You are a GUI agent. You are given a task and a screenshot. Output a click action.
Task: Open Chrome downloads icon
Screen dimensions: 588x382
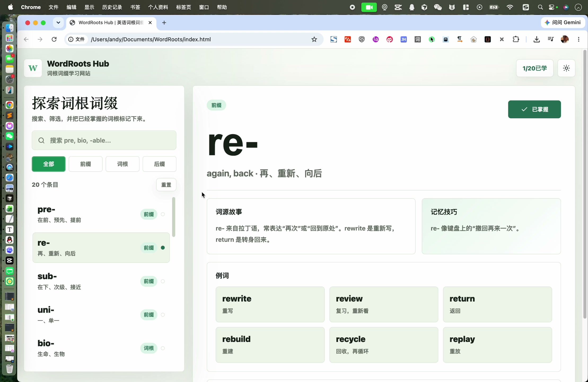coord(537,39)
